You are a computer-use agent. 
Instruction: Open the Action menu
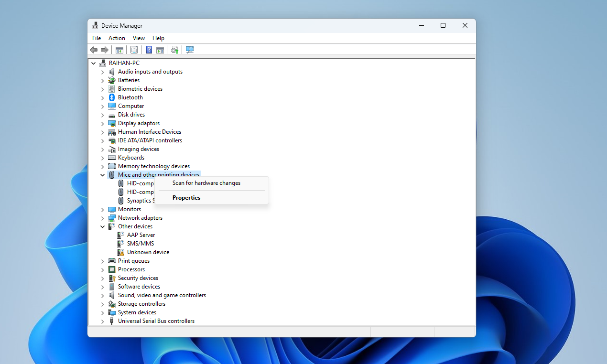(117, 38)
